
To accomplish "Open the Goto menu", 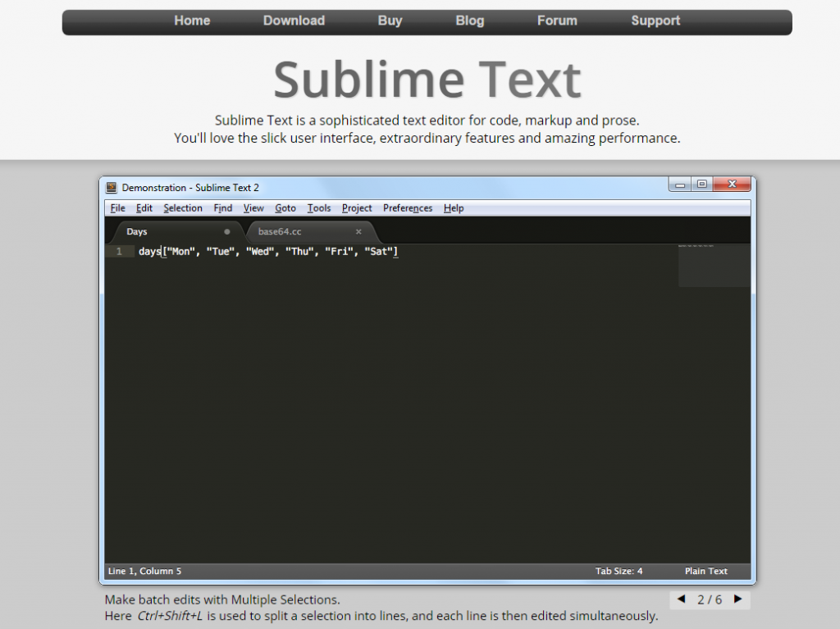I will coord(285,208).
